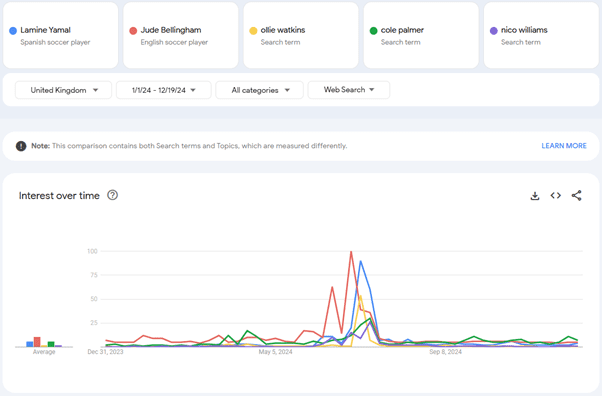Click the yellow dot beside ollie watkins
Image resolution: width=602 pixels, height=396 pixels.
click(253, 31)
